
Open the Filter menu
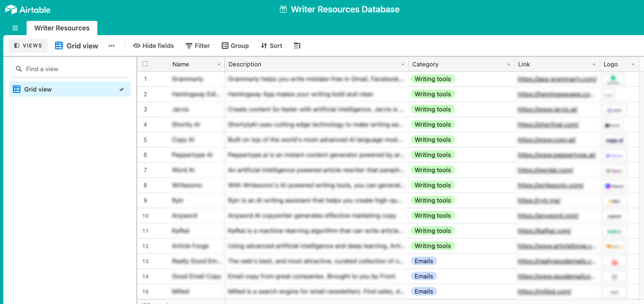point(197,46)
